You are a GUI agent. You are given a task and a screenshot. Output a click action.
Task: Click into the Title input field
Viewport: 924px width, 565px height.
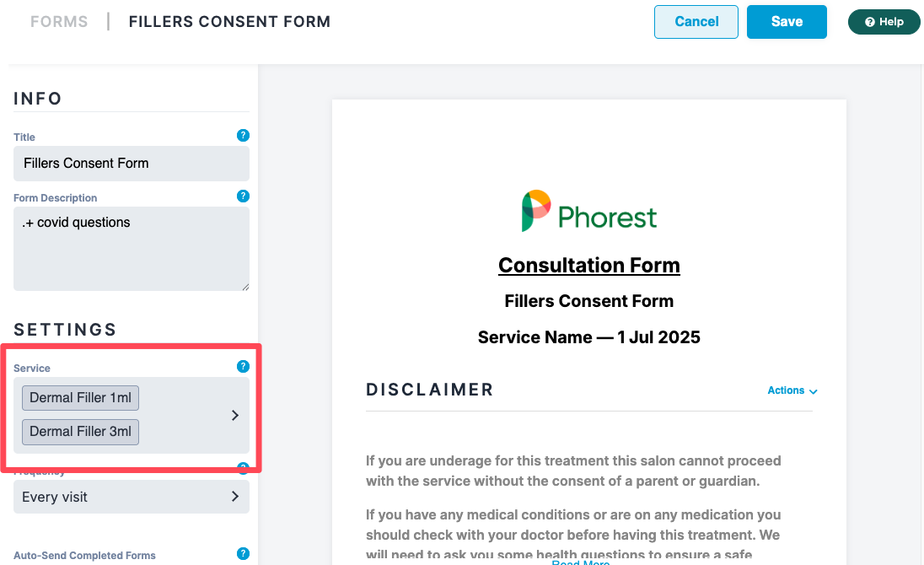tap(132, 164)
